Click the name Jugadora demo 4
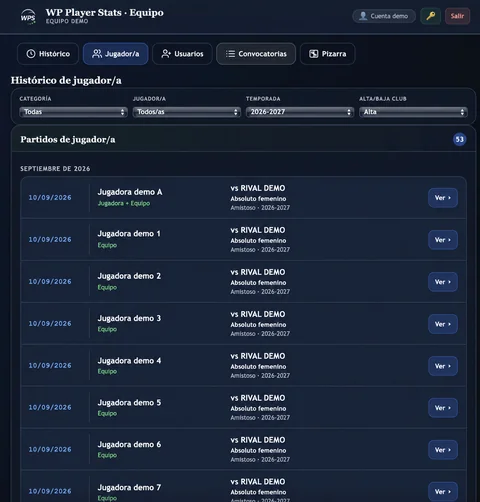The image size is (480, 502). coord(129,361)
